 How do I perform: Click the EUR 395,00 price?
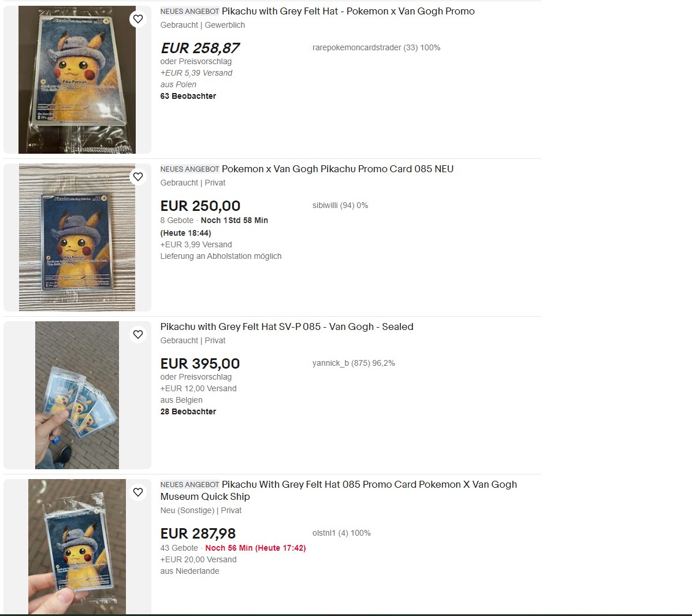[x=200, y=363]
